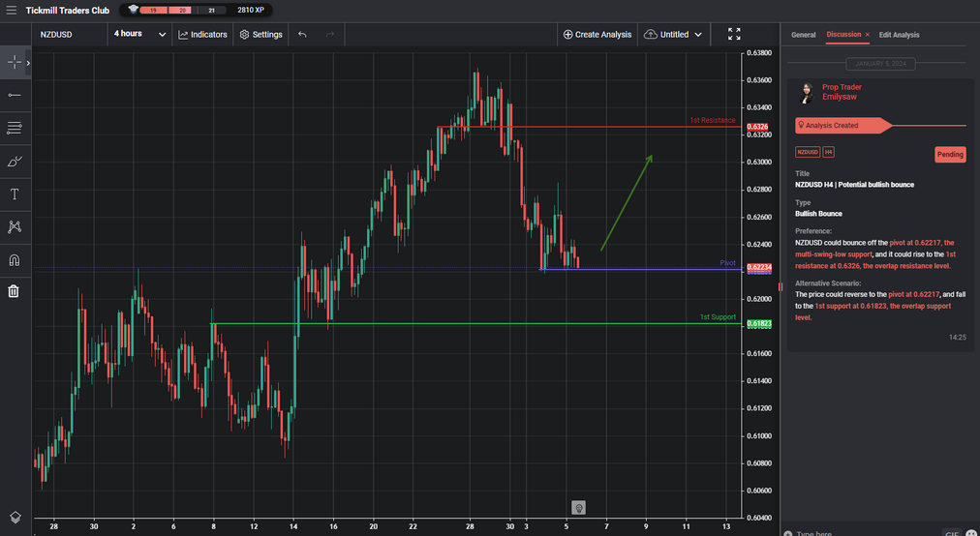Open the layers object tree

coord(15,518)
